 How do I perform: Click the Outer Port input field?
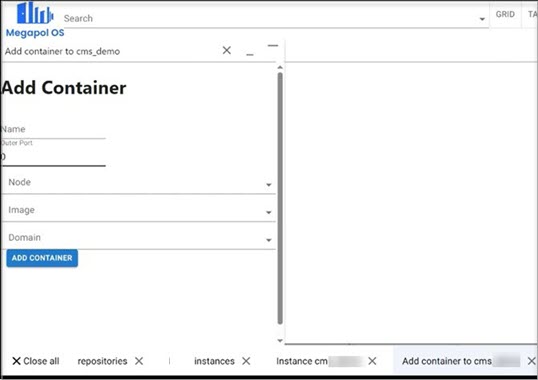[53, 157]
